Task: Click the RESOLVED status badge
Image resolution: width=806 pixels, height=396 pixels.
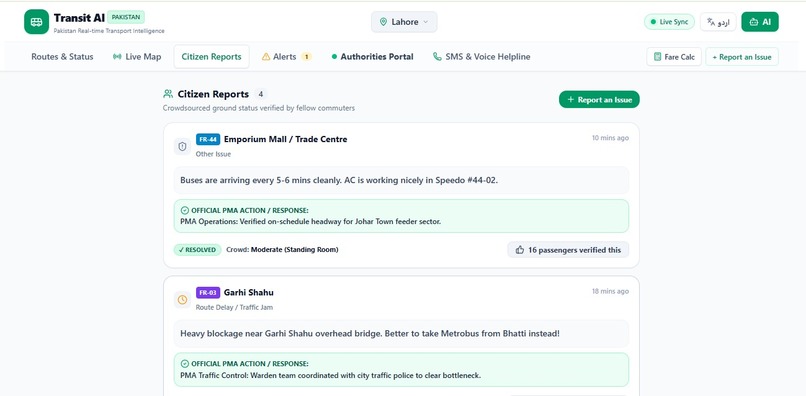Action: 197,250
